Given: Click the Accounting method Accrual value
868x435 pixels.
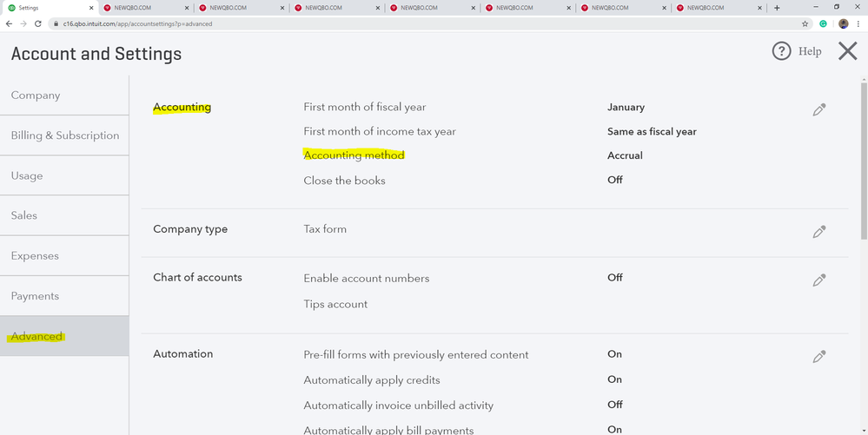Looking at the screenshot, I should click(625, 156).
